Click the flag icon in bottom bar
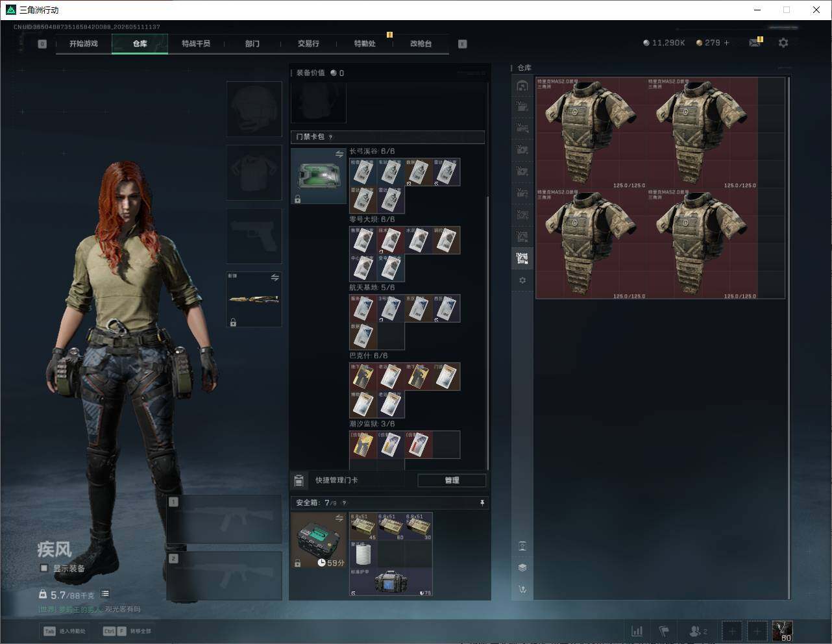The height and width of the screenshot is (644, 832). pos(664,631)
